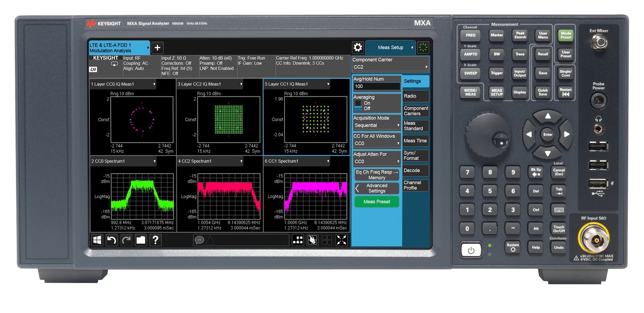
Task: Tap the touch-select window hand icon
Action: tap(312, 240)
